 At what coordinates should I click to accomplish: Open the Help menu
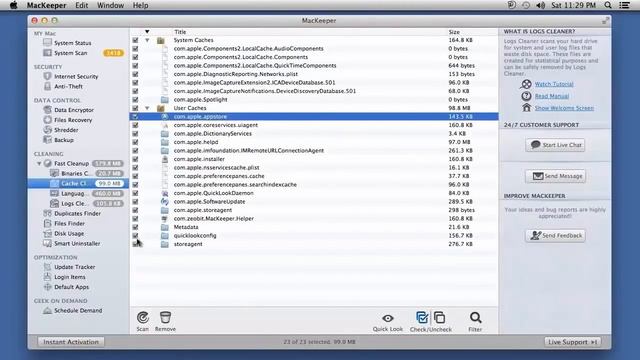140,5
